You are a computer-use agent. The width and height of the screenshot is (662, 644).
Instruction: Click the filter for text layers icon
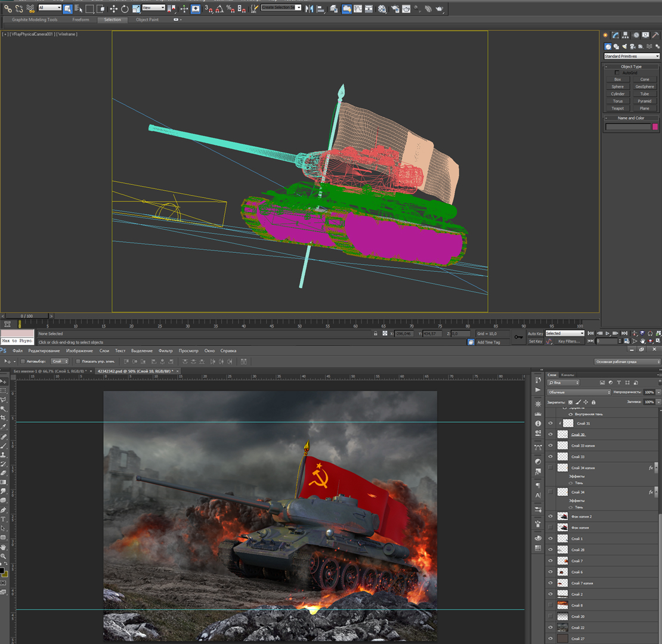(x=619, y=382)
